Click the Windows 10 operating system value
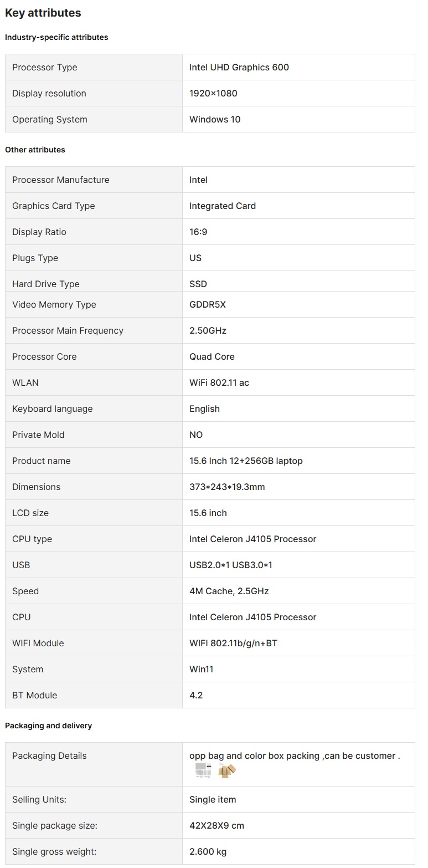428x868 pixels. (x=215, y=119)
